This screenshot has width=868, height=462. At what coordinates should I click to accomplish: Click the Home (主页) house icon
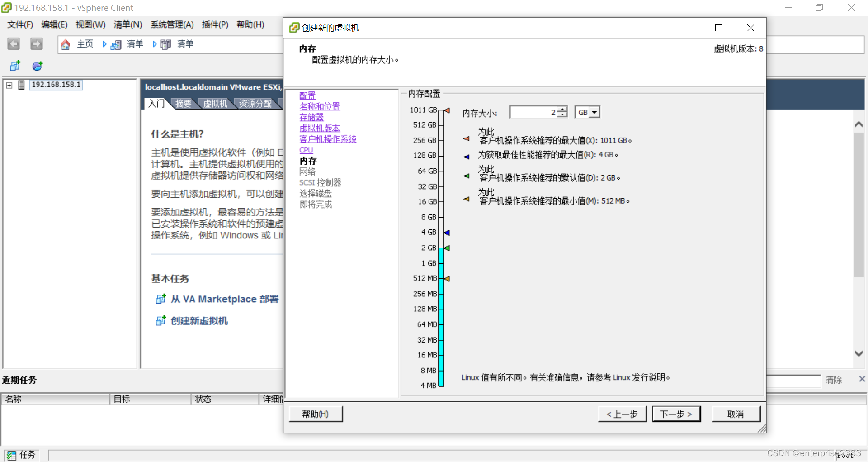coord(66,44)
